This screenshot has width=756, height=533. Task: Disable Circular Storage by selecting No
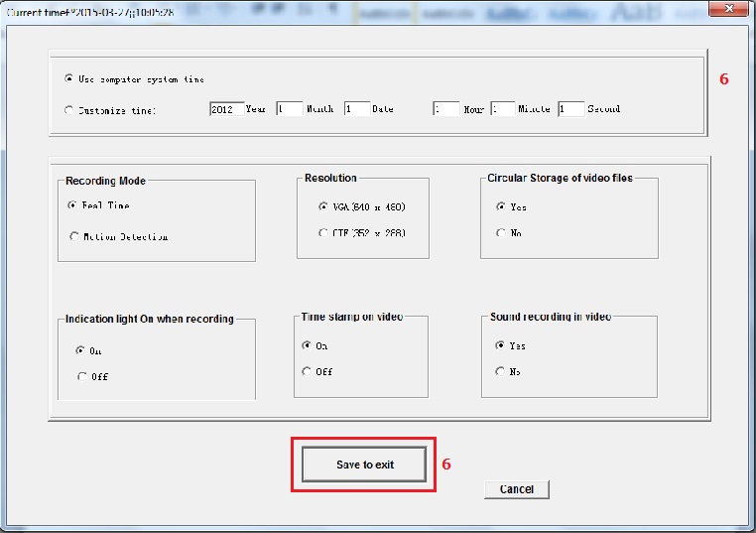[x=501, y=233]
